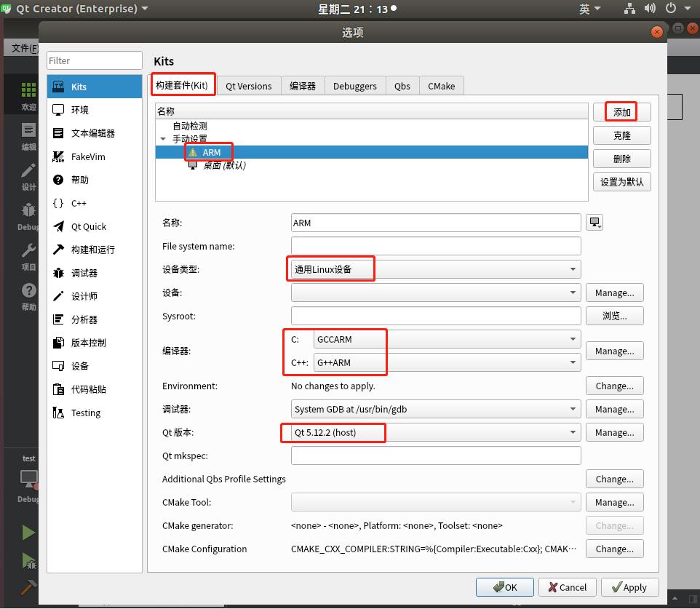700x609 pixels.
Task: Click Manage button for 编译器
Action: [x=614, y=351]
